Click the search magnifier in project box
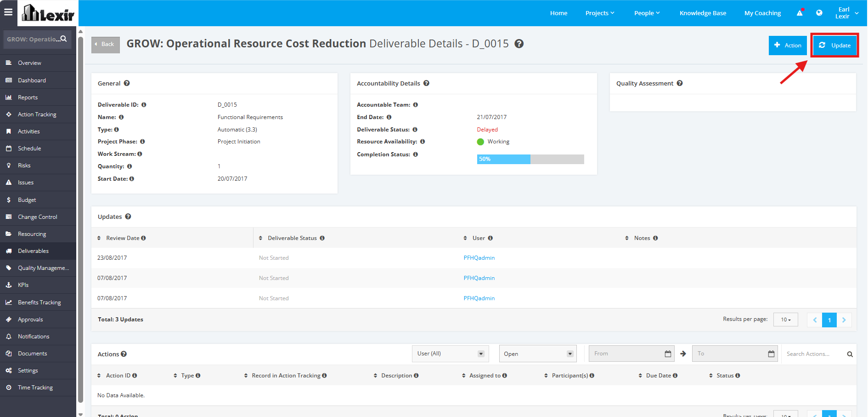This screenshot has width=868, height=417. tap(64, 39)
